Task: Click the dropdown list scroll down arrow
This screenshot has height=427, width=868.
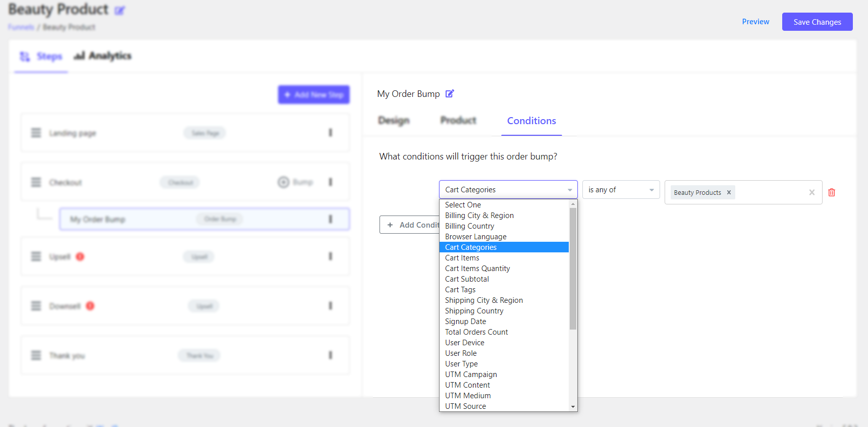Action: click(573, 407)
